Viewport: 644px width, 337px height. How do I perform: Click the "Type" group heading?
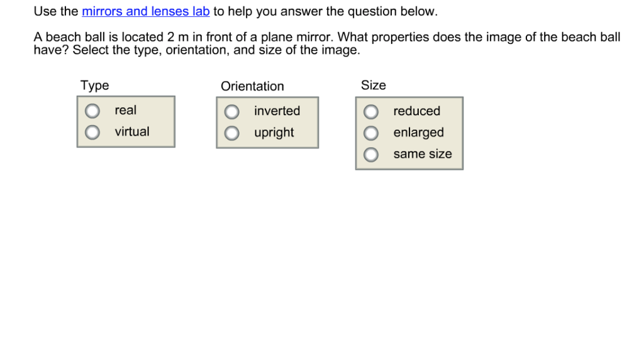coord(94,86)
